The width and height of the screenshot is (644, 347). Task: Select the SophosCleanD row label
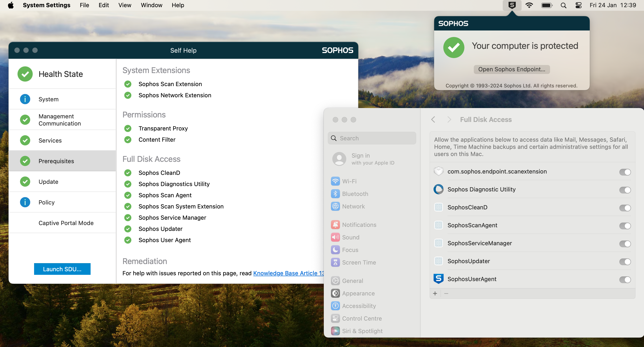pos(467,207)
